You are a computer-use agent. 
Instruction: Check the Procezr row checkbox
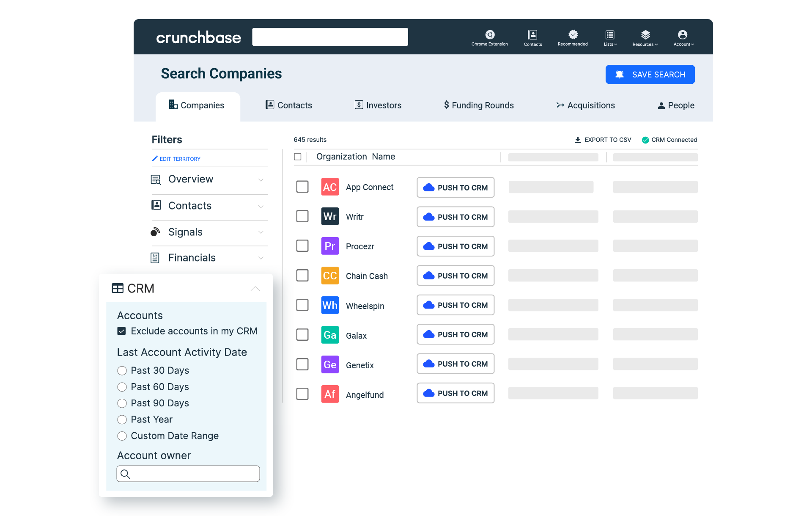(x=302, y=246)
